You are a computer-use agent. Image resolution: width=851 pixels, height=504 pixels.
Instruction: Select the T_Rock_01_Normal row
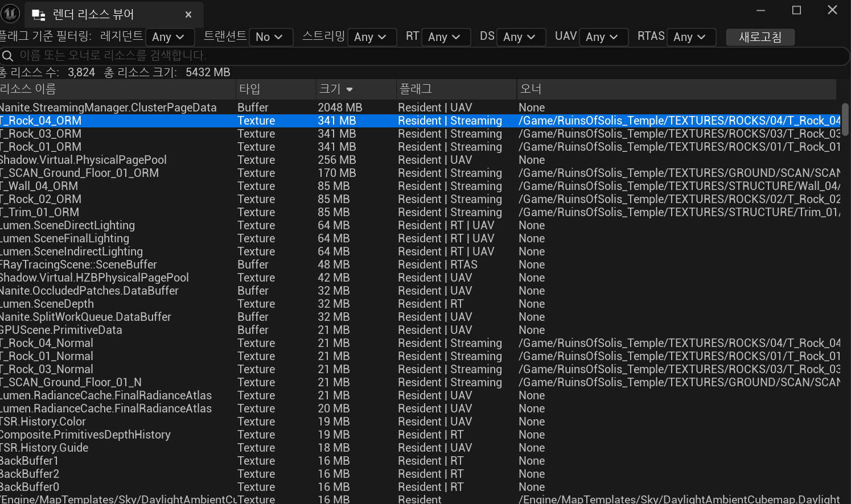pos(420,356)
